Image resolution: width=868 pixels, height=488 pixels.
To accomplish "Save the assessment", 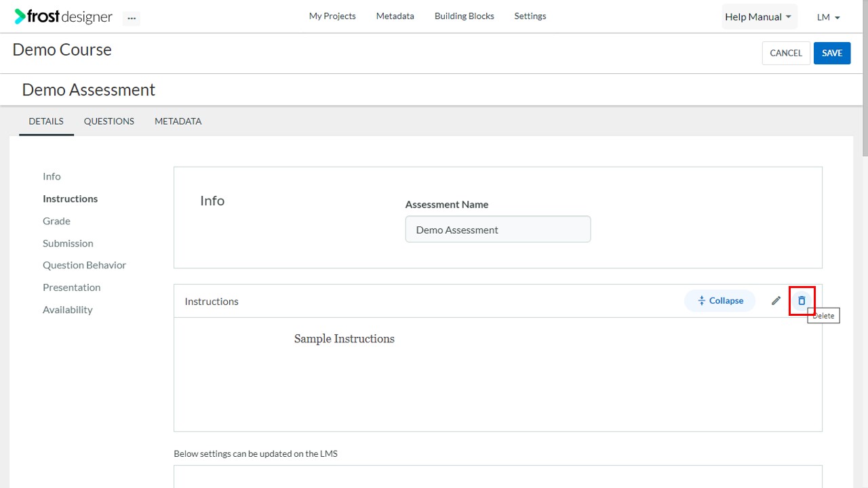I will pyautogui.click(x=832, y=53).
